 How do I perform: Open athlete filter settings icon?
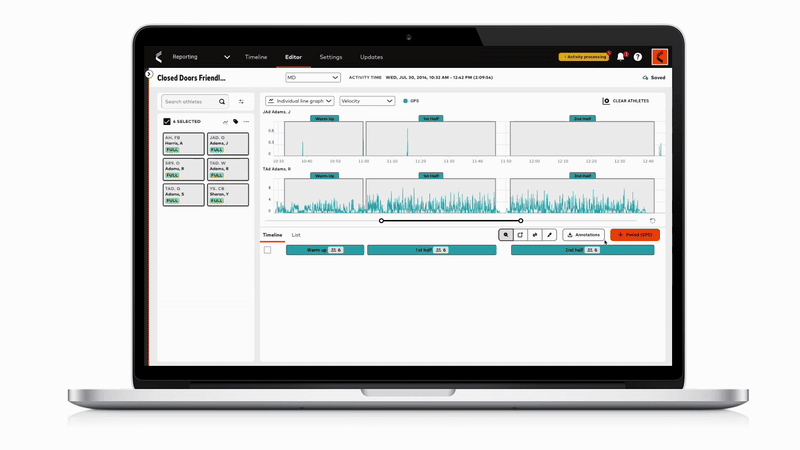[241, 101]
